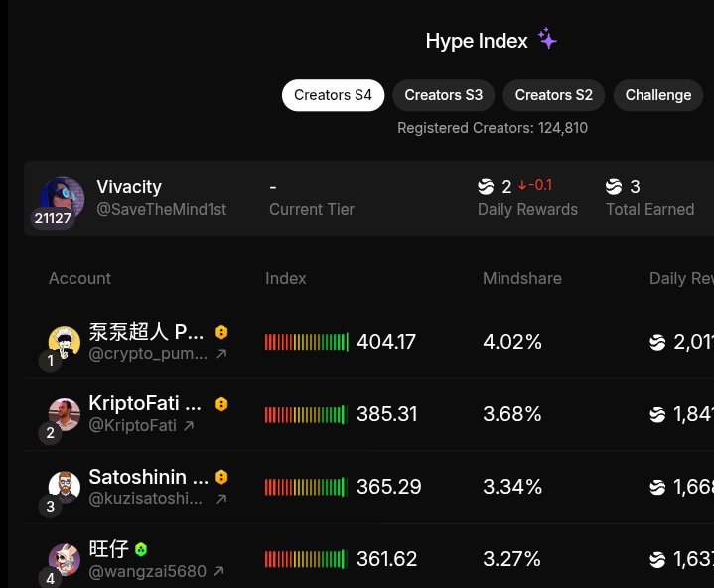Sort by the Account column header
Viewport: 714px width, 588px height.
(x=79, y=278)
